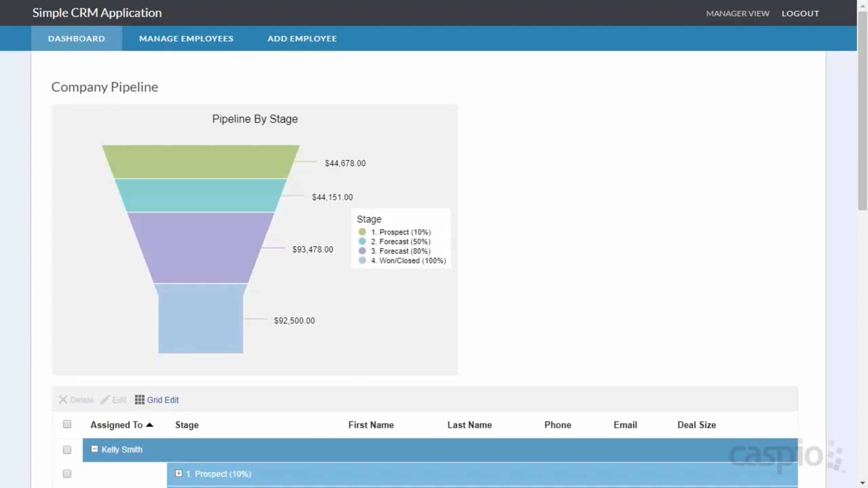Click the purple Forecast (80%) funnel segment

click(x=200, y=247)
